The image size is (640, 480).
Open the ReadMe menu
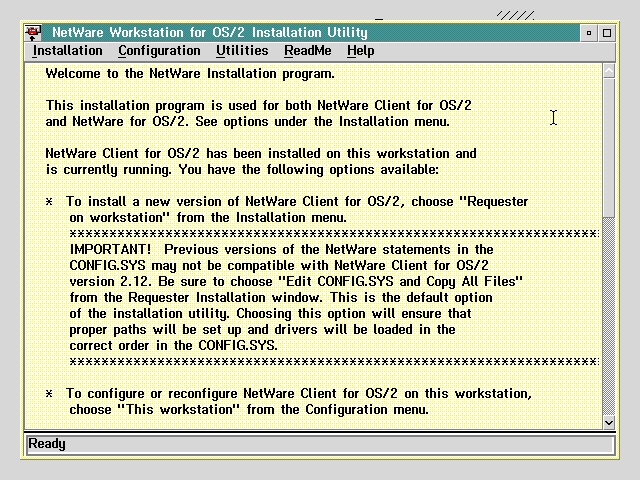click(x=308, y=51)
